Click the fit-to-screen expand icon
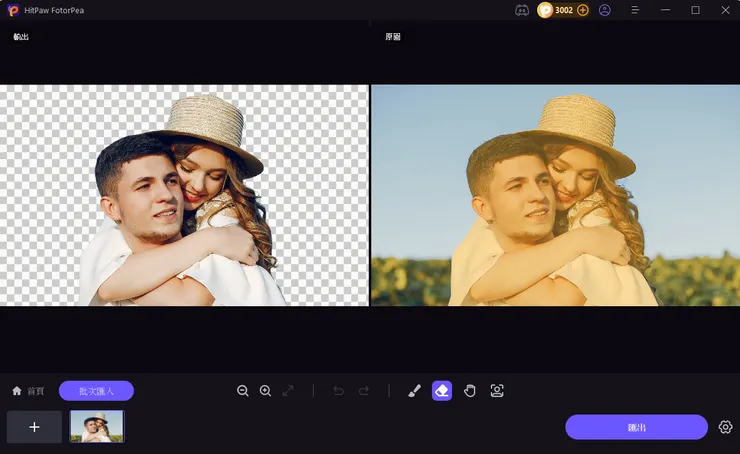 point(288,391)
